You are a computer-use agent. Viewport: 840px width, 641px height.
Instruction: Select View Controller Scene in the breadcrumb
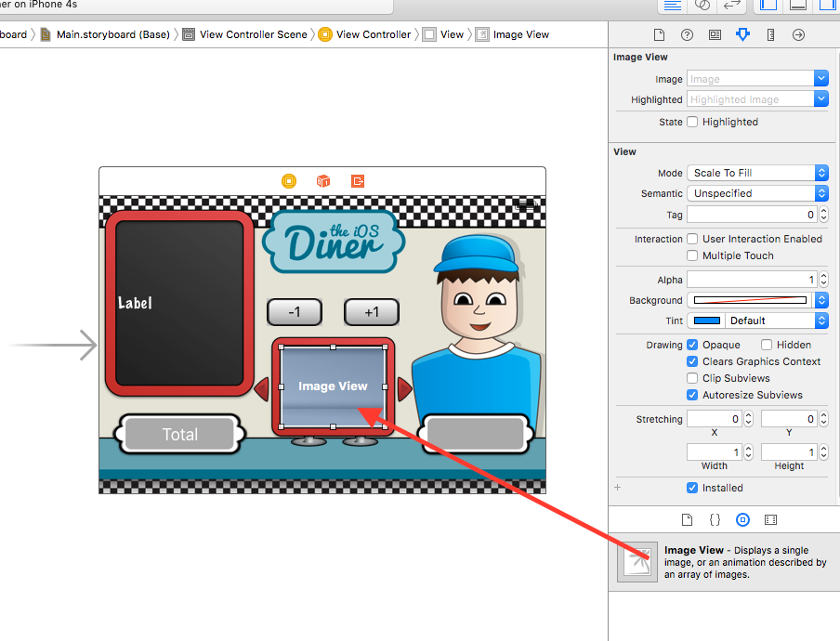coord(253,34)
